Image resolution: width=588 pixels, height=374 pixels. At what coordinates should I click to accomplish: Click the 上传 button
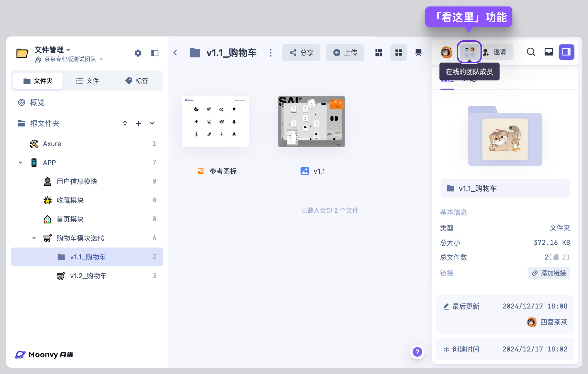click(x=345, y=53)
